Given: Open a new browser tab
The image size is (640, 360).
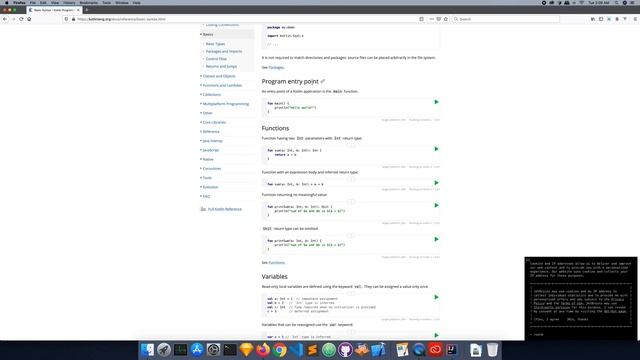Looking at the screenshot, I should pos(87,10).
